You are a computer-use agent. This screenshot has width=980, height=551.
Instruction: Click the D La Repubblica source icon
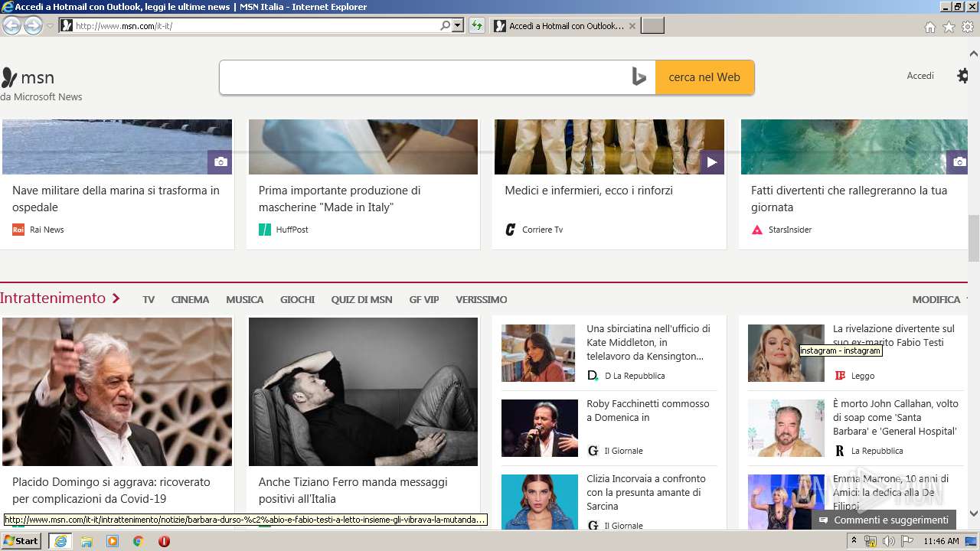coord(593,376)
